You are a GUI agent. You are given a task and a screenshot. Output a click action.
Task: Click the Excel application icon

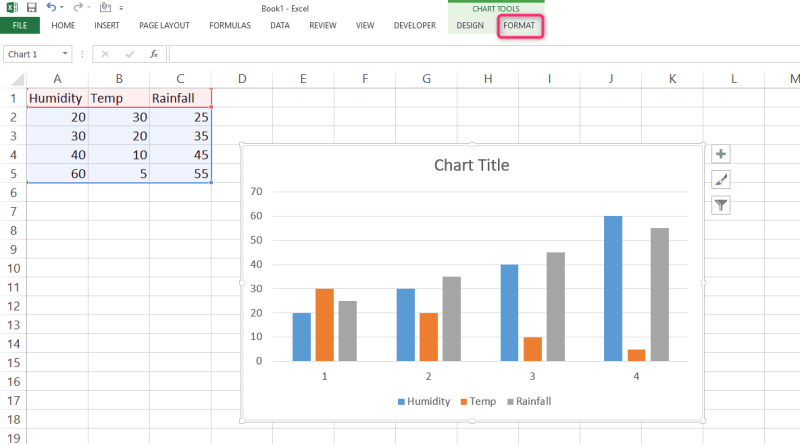(x=12, y=7)
